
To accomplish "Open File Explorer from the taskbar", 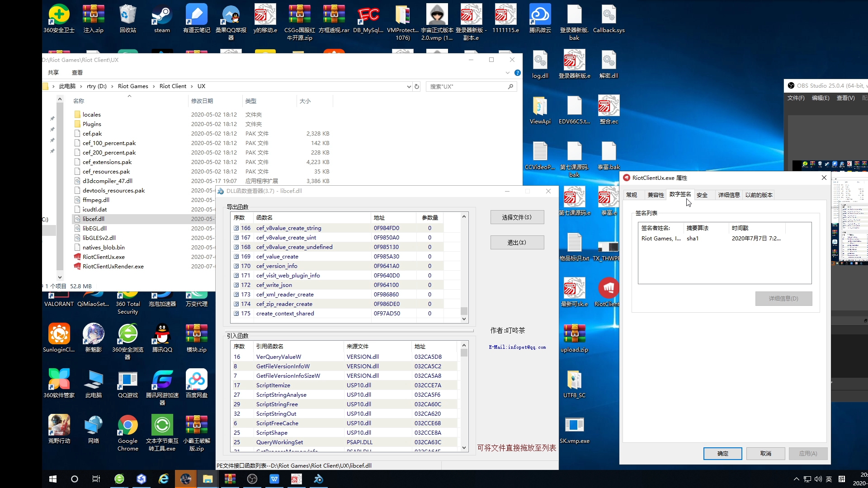I will [208, 479].
